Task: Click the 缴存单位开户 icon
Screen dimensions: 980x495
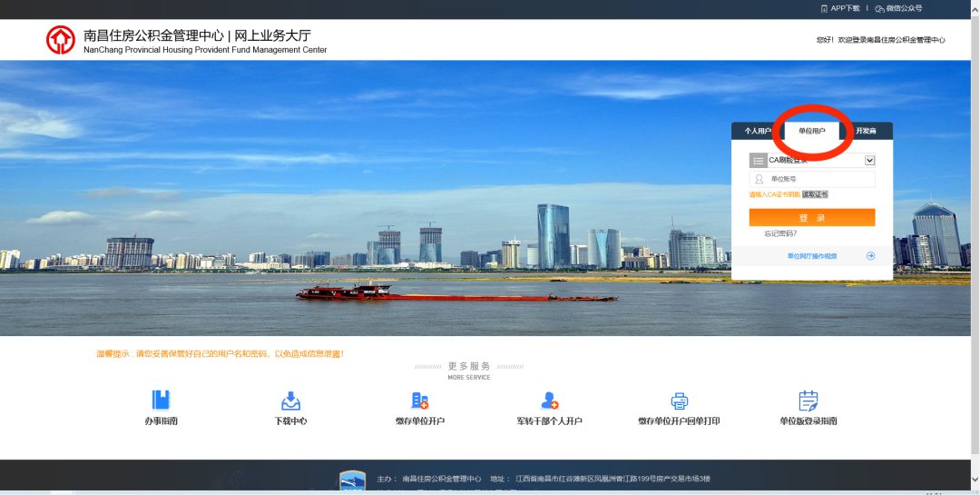Action: pyautogui.click(x=420, y=401)
